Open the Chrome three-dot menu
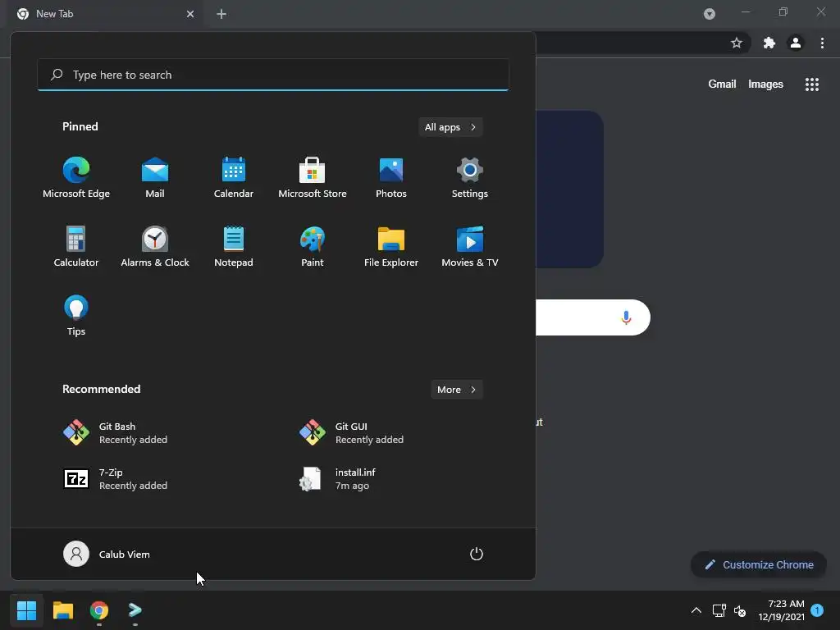840x630 pixels. tap(822, 43)
